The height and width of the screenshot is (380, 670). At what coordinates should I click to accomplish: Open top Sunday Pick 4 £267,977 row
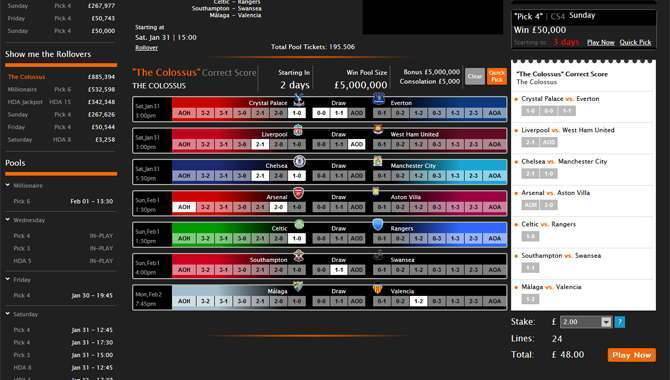point(61,6)
